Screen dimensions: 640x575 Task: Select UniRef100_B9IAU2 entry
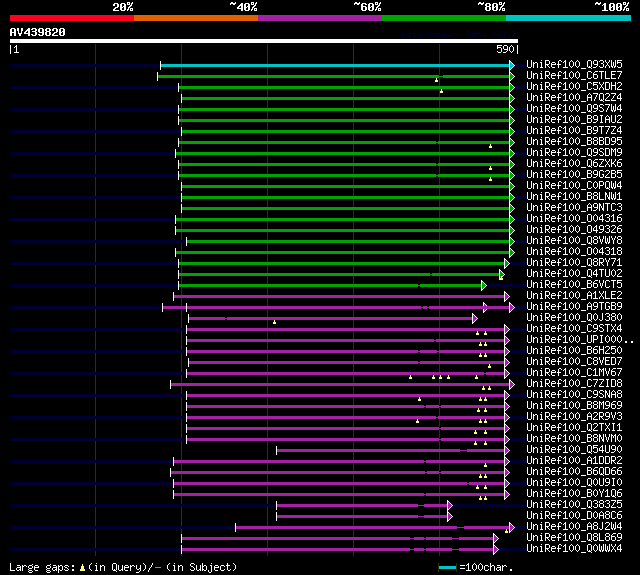[x=574, y=120]
